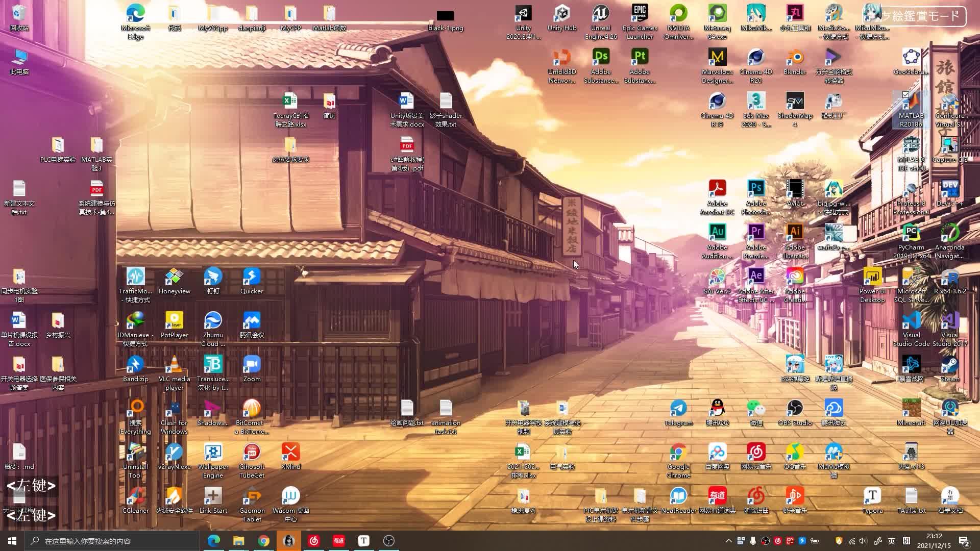Open Chrome from the taskbar

[x=263, y=541]
